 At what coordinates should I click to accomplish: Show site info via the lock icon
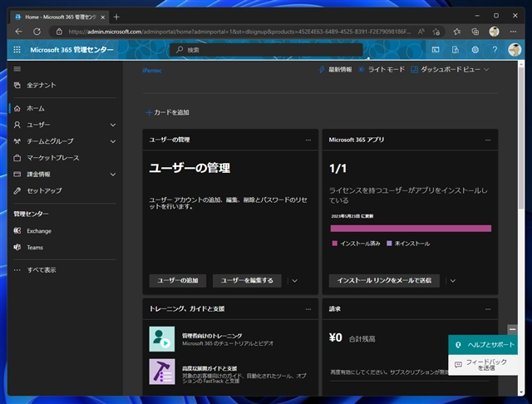pyautogui.click(x=59, y=32)
